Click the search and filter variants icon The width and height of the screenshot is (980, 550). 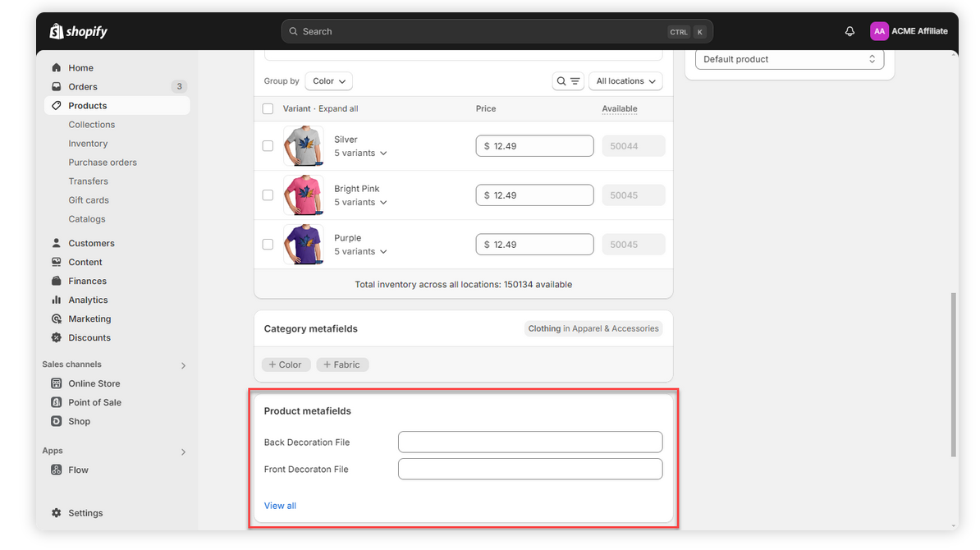click(568, 81)
